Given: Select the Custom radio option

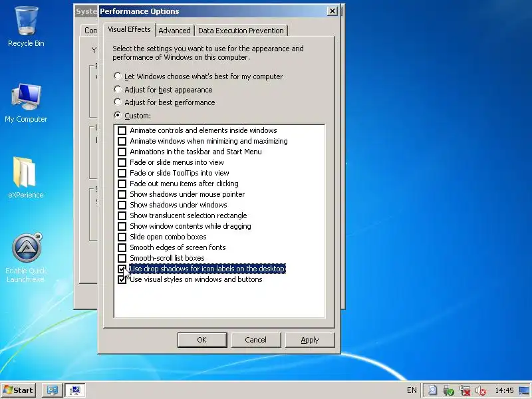Looking at the screenshot, I should pos(132,115).
